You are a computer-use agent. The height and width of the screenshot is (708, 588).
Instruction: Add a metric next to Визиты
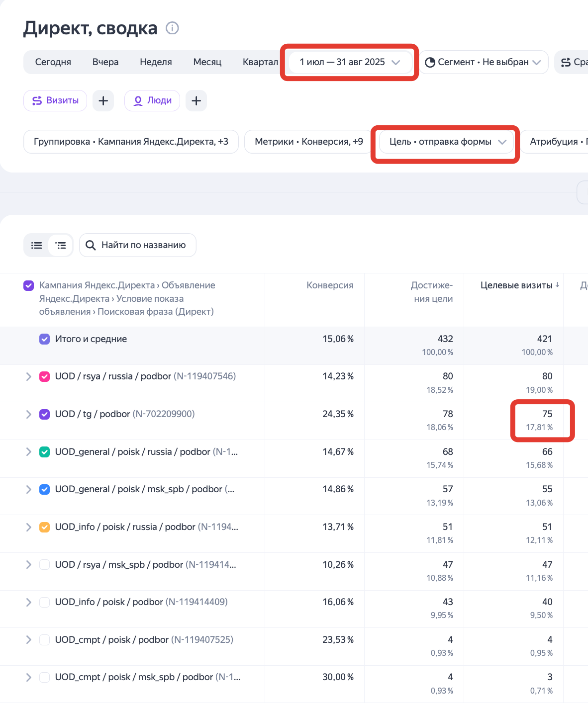(x=103, y=101)
